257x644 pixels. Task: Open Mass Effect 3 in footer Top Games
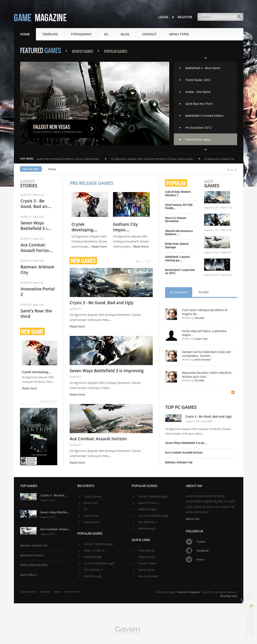point(29,575)
